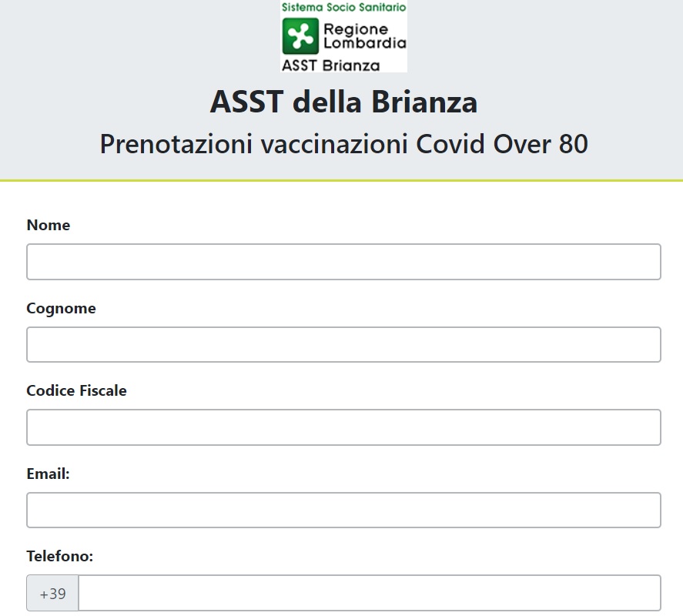
Task: Click the 'Sistema Socio Sanitario' logo text
Action: pyautogui.click(x=343, y=7)
